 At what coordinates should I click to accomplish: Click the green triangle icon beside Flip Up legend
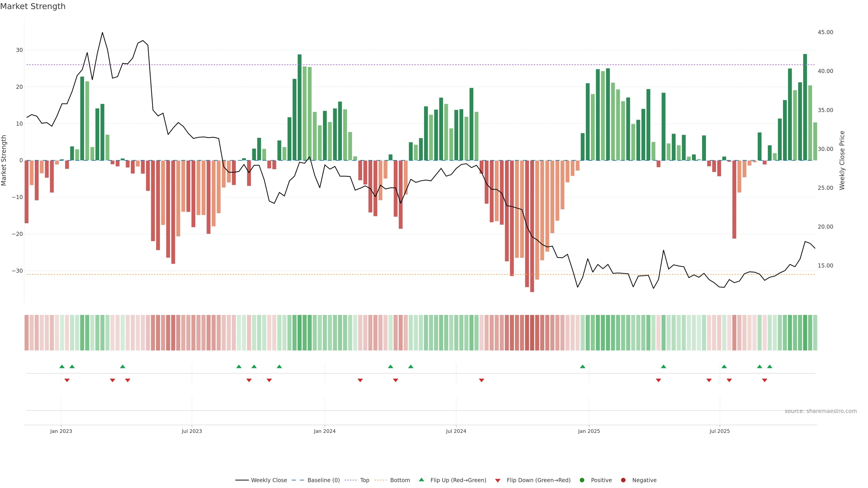[x=421, y=480]
